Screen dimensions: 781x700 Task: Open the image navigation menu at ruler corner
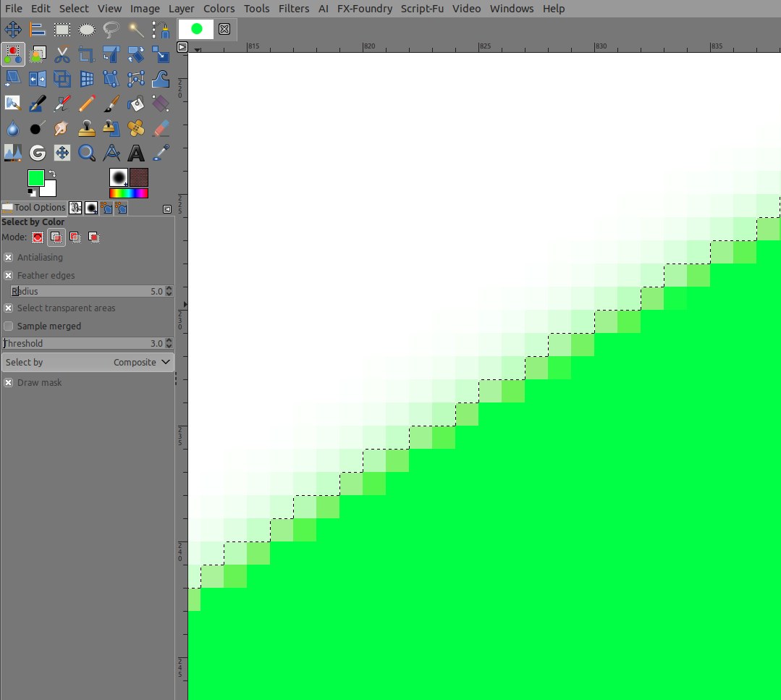(182, 47)
